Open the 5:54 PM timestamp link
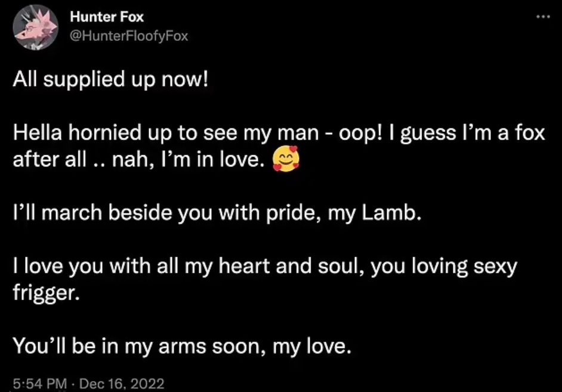Image resolution: width=562 pixels, height=392 pixels. click(37, 383)
